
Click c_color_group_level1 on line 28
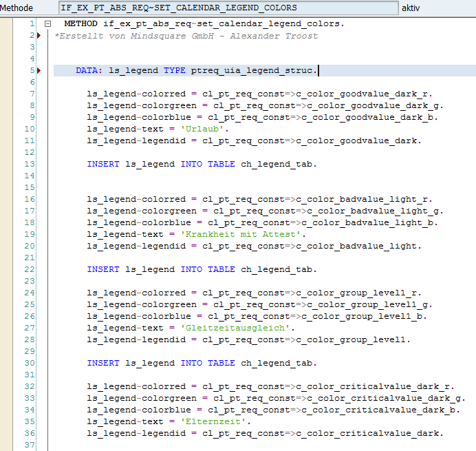coord(351,339)
